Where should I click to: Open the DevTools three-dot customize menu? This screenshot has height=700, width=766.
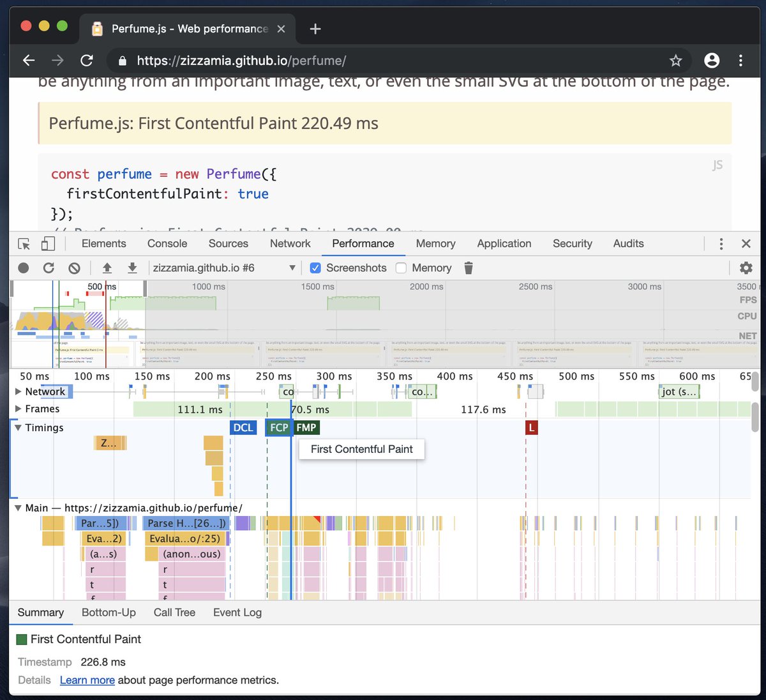point(721,244)
